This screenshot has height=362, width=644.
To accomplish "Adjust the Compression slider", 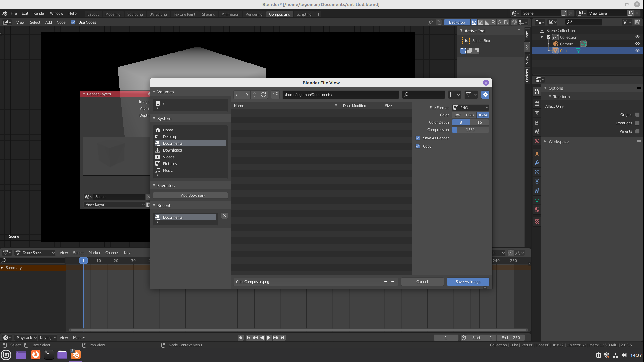I will click(x=470, y=130).
